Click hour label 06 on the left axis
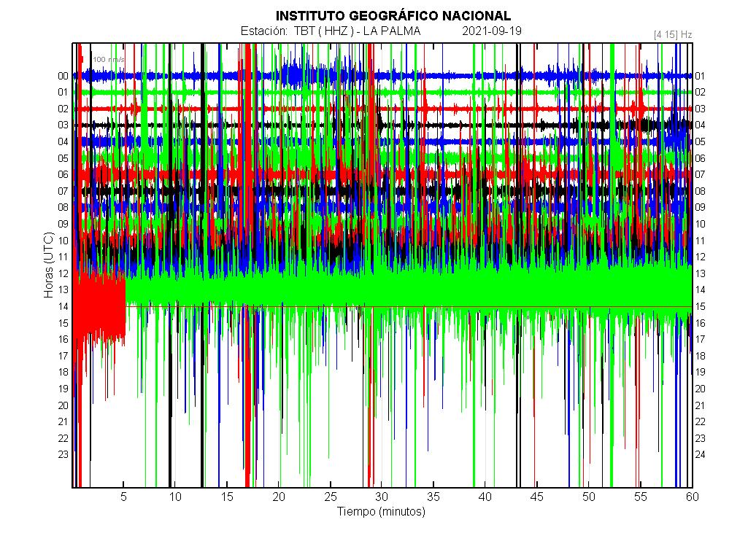Screen dimensions: 748x560 point(63,174)
